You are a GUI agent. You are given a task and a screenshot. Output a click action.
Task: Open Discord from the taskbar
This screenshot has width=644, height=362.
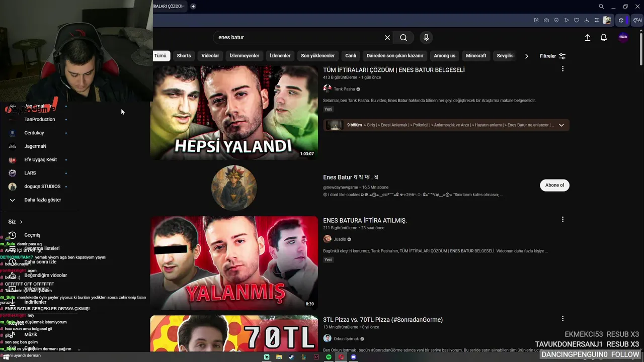[x=353, y=357]
